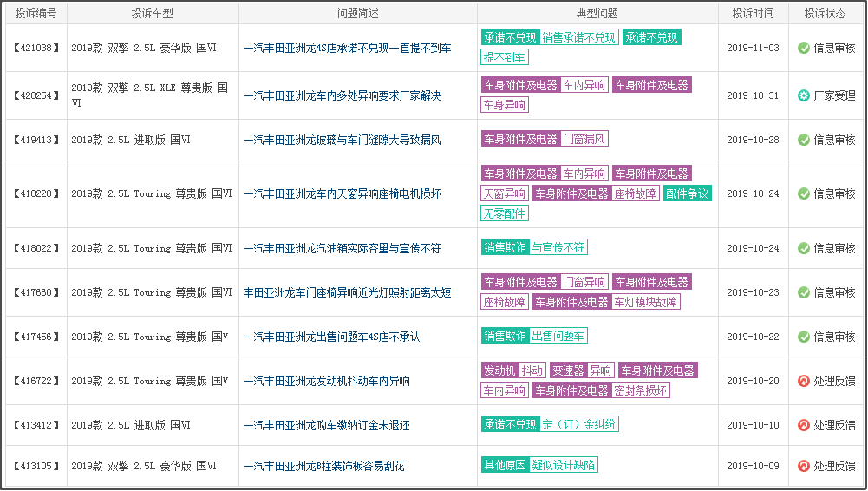The width and height of the screenshot is (868, 491).
Task: Click date 2019-10-09
Action: coord(753,466)
